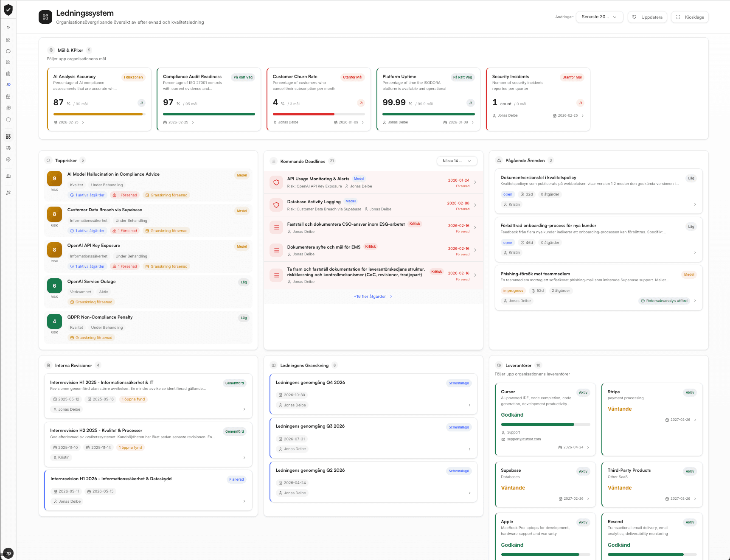
Task: Expand the sidebar with the double-chevron icon
Action: click(8, 27)
